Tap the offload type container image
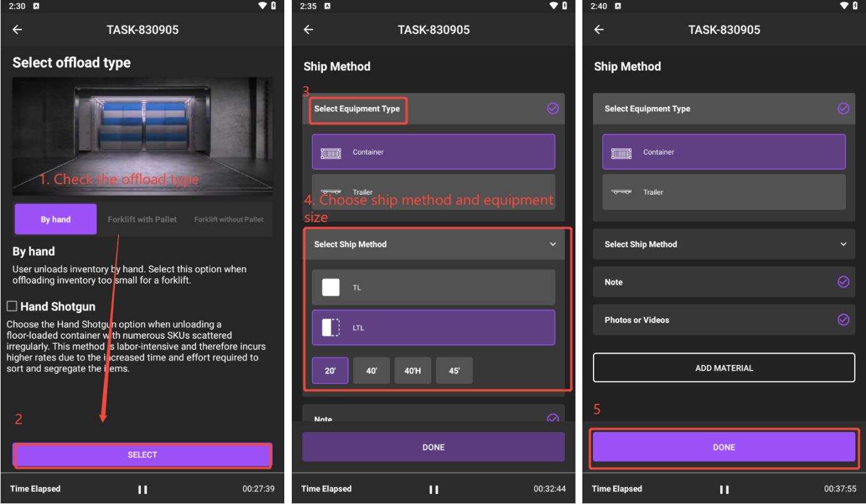The image size is (866, 504). coord(142,136)
